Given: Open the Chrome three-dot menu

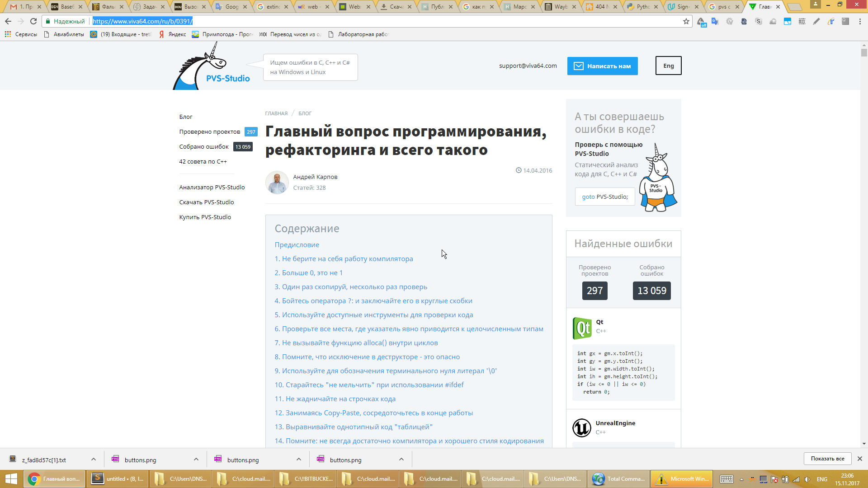Looking at the screenshot, I should click(x=860, y=21).
